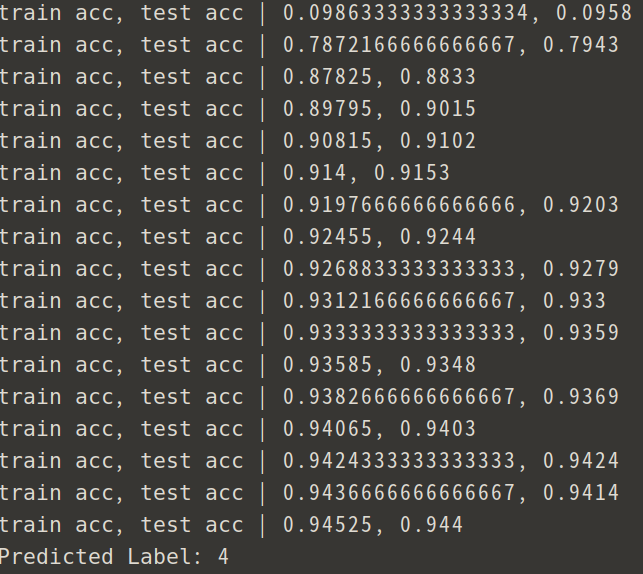
Task: Click the test accuracy 0.7943
Action: click(581, 45)
